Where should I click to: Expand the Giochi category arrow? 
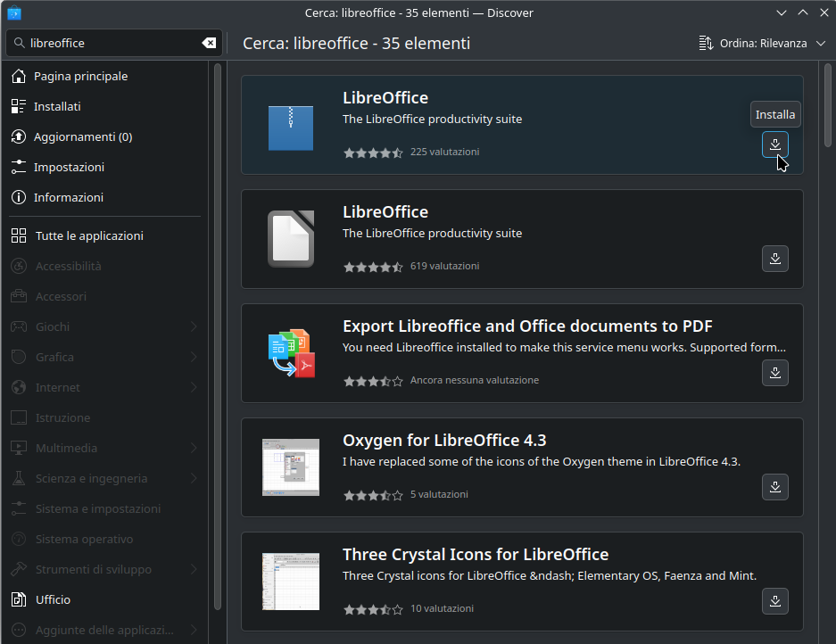pos(194,326)
